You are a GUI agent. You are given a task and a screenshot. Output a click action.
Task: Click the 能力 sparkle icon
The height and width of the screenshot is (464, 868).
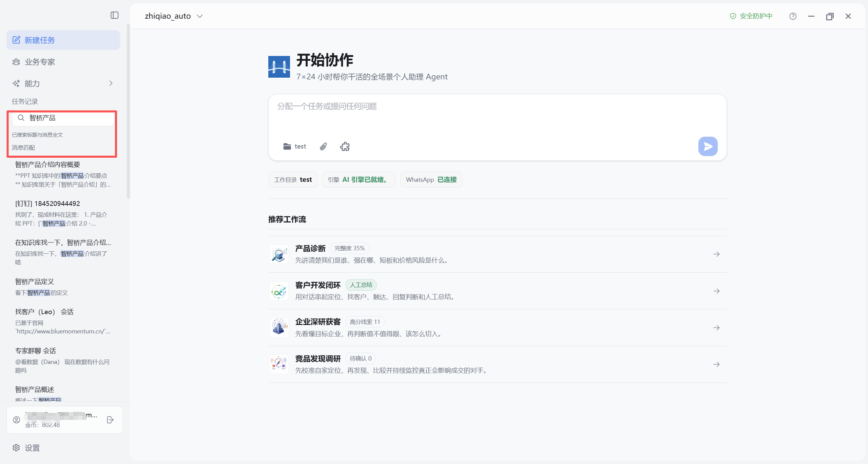tap(16, 83)
